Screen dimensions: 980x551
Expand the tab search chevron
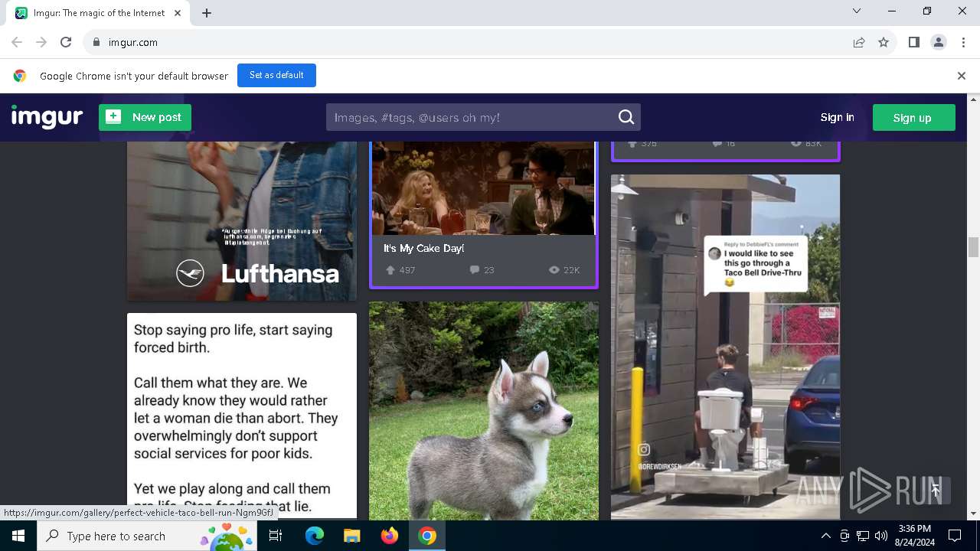click(857, 11)
